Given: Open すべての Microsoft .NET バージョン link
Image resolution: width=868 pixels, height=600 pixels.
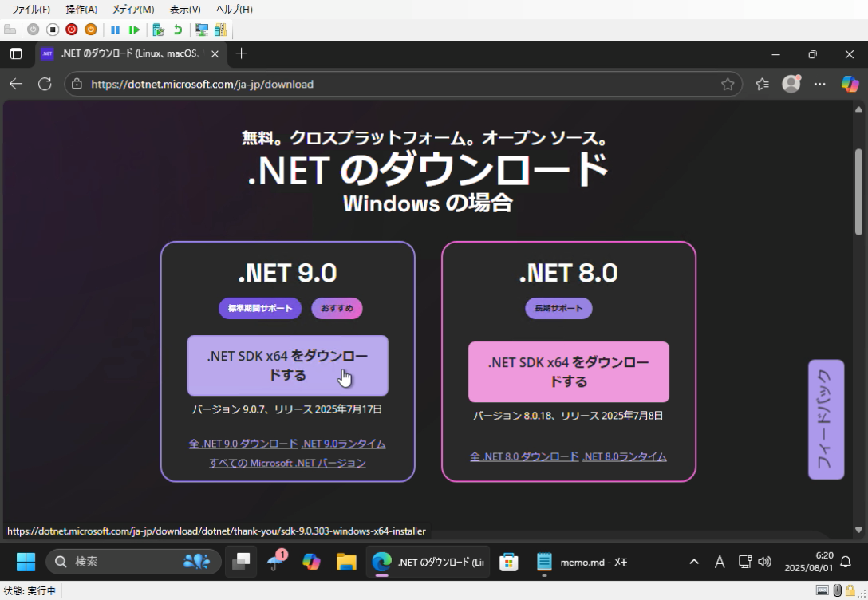Looking at the screenshot, I should tap(287, 463).
